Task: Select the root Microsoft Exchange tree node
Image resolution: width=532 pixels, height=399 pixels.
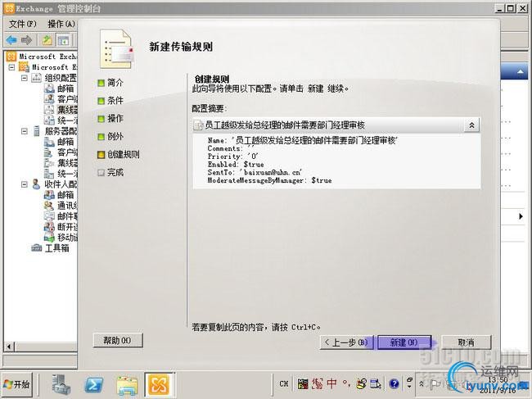Action: (x=47, y=57)
